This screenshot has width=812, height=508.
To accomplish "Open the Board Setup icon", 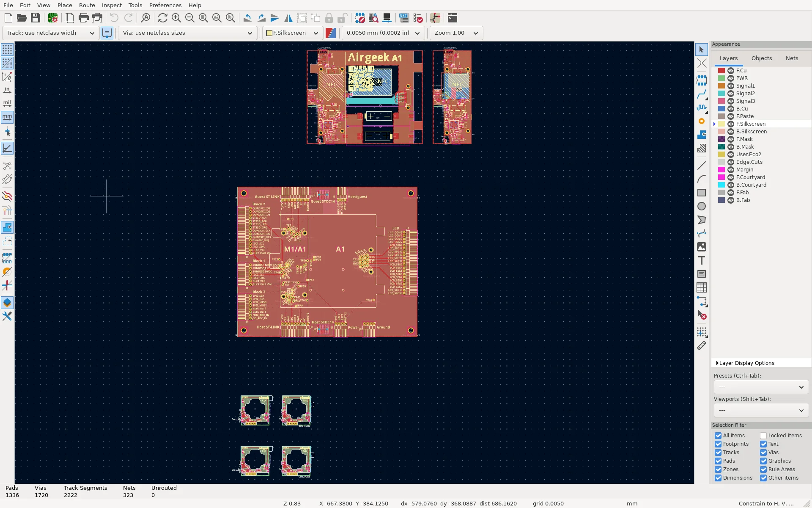I will pos(53,18).
